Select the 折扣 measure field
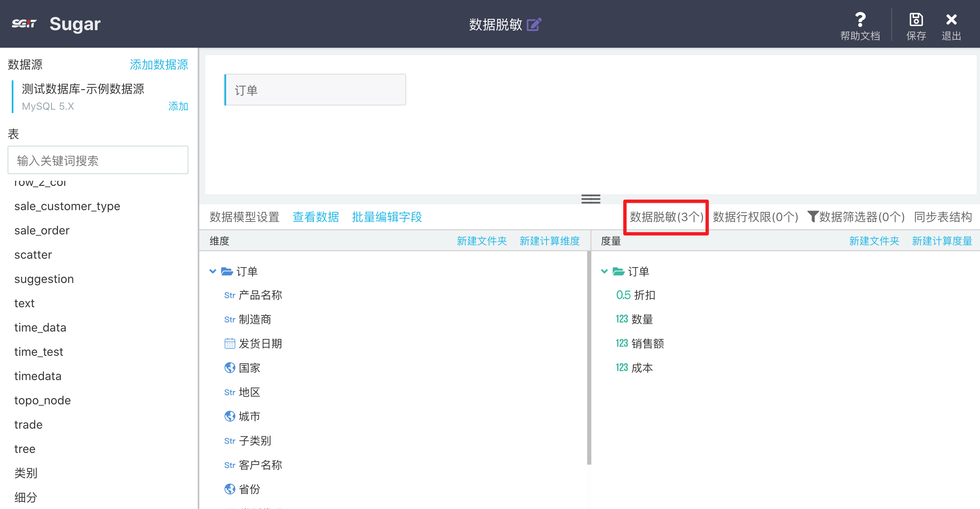 pos(645,295)
